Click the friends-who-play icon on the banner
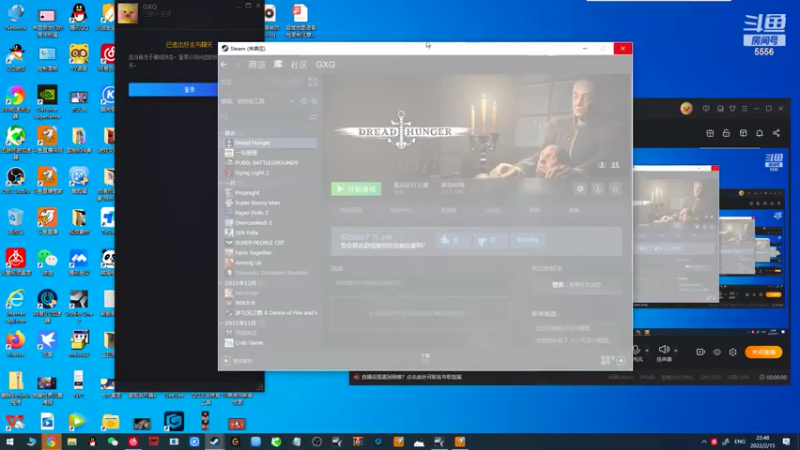This screenshot has height=450, width=800. [615, 165]
